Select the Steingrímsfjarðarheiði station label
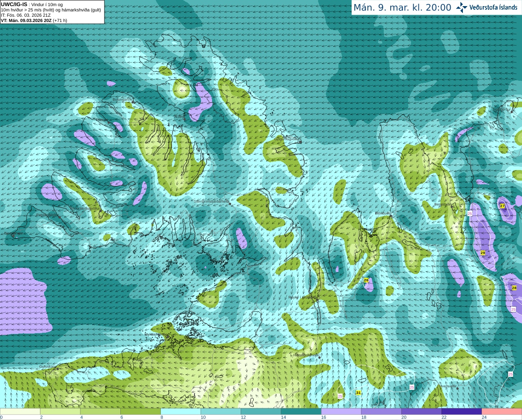The height and width of the screenshot is (420, 522). tap(211, 201)
